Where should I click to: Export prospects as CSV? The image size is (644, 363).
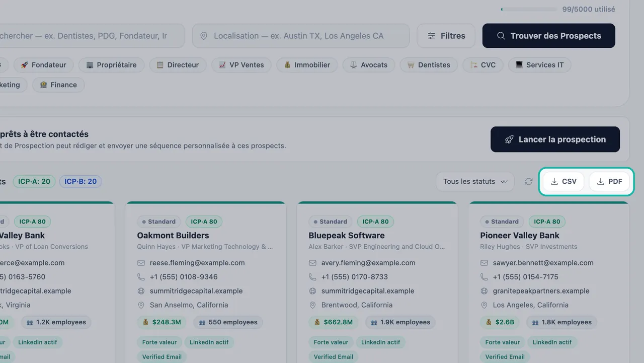pos(563,182)
